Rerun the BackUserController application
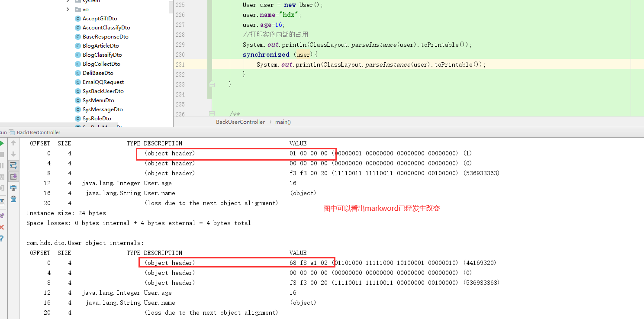This screenshot has height=319, width=644. pos(2,143)
